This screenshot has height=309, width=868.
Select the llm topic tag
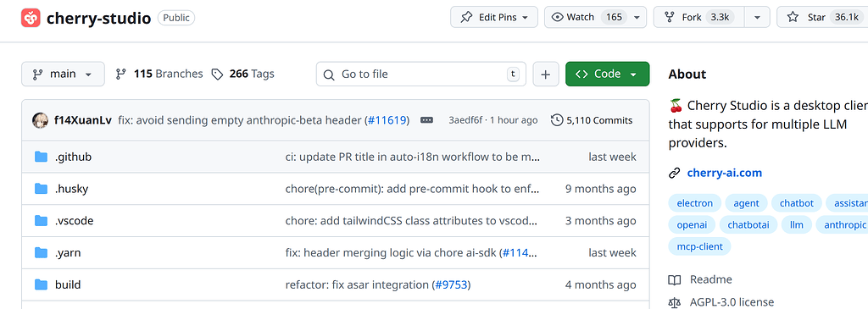797,225
